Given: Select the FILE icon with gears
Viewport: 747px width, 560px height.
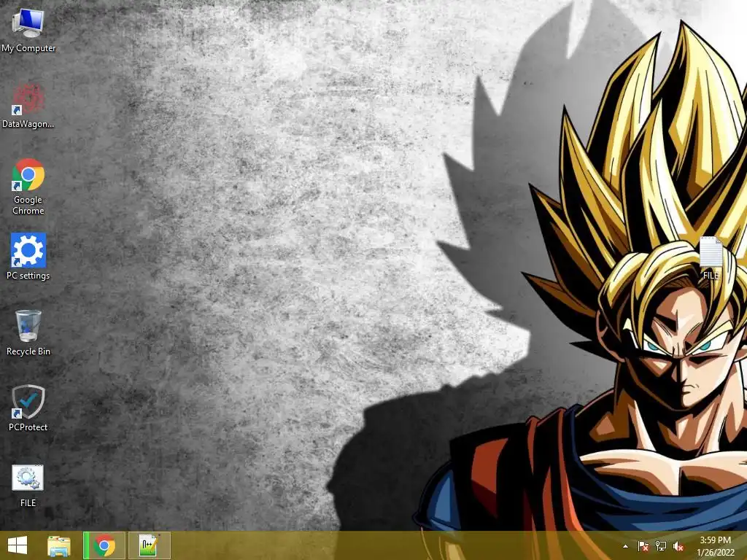Looking at the screenshot, I should point(28,485).
